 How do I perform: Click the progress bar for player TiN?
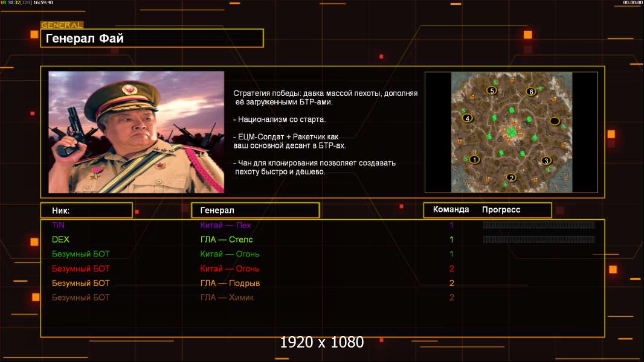click(x=539, y=225)
